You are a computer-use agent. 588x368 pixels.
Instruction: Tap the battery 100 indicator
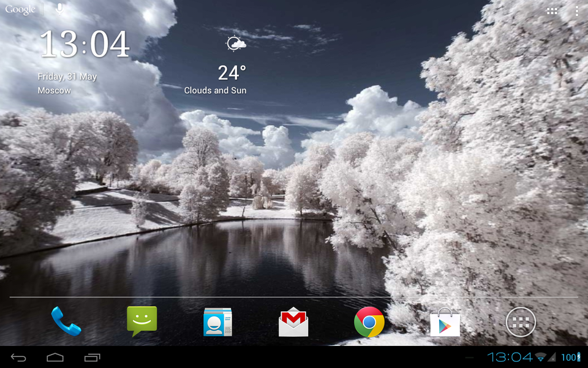point(570,357)
